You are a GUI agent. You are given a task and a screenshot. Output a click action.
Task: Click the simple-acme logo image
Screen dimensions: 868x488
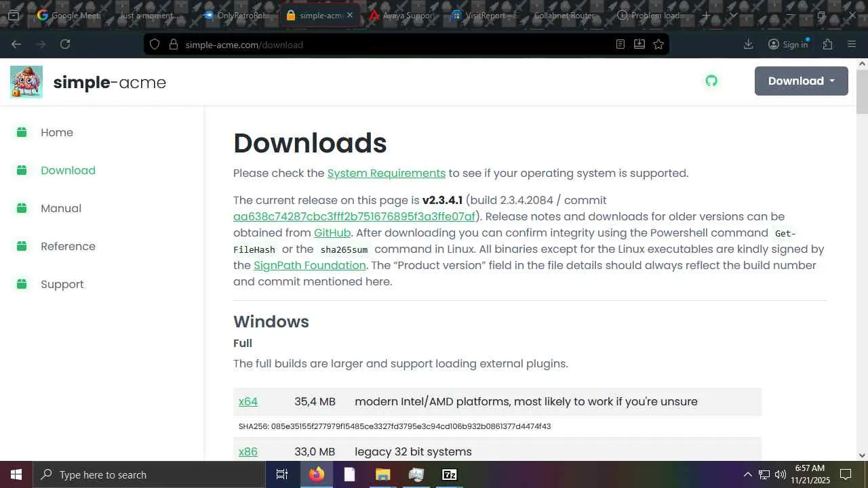coord(26,82)
